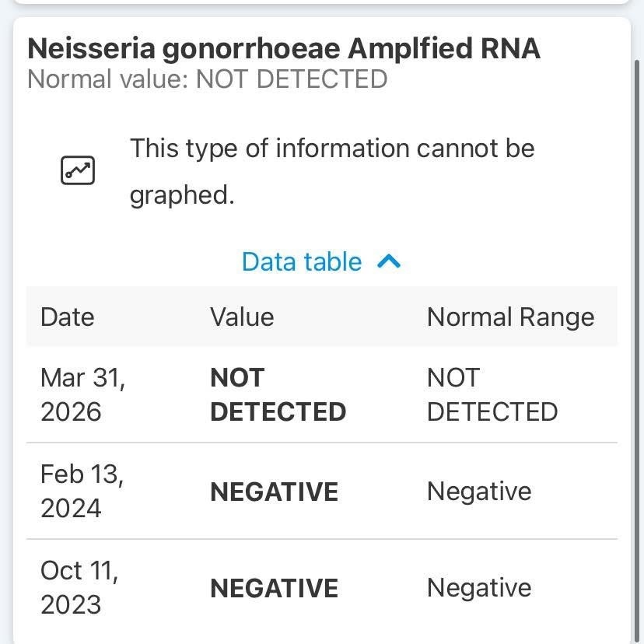
Task: Select the Value column header
Action: [242, 317]
